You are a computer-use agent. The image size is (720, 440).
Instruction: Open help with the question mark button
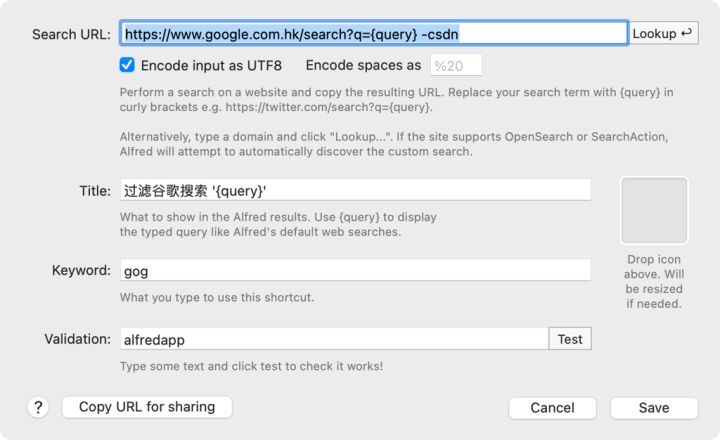pyautogui.click(x=38, y=407)
